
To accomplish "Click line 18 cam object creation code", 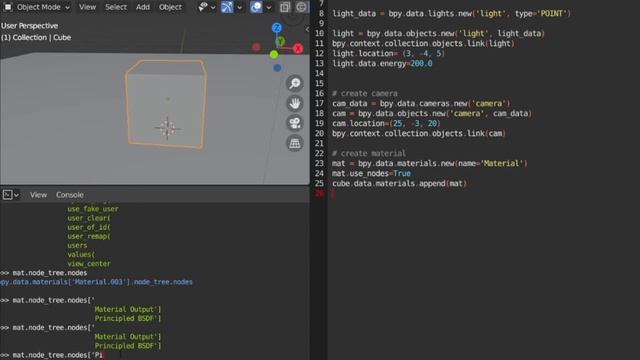I will pyautogui.click(x=432, y=113).
